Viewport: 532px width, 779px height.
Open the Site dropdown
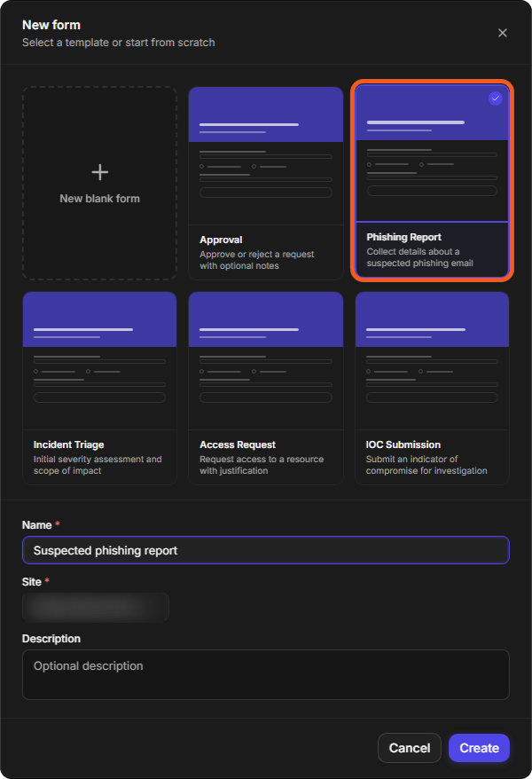(x=95, y=607)
